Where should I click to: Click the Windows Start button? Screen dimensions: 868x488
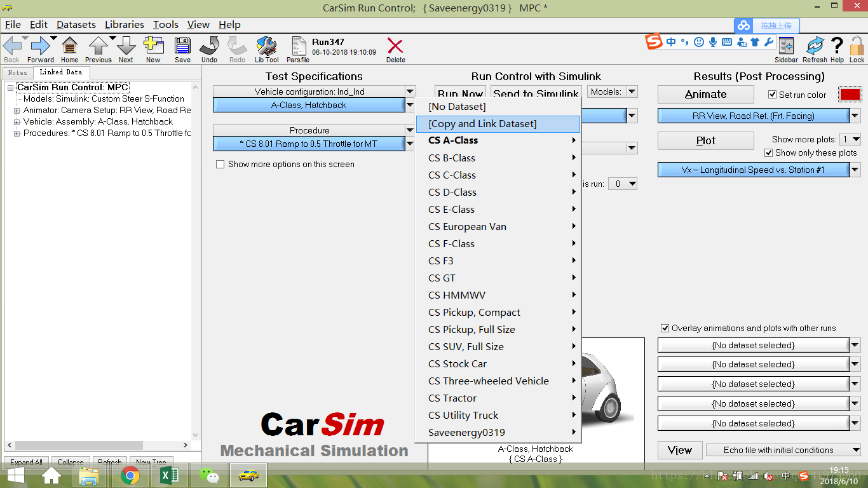[x=16, y=475]
